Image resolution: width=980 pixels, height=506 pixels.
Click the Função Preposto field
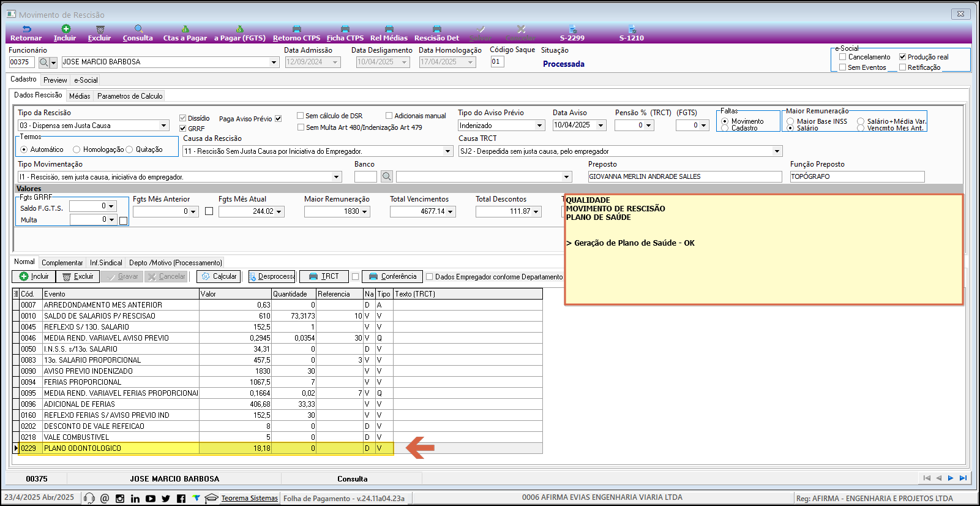857,177
